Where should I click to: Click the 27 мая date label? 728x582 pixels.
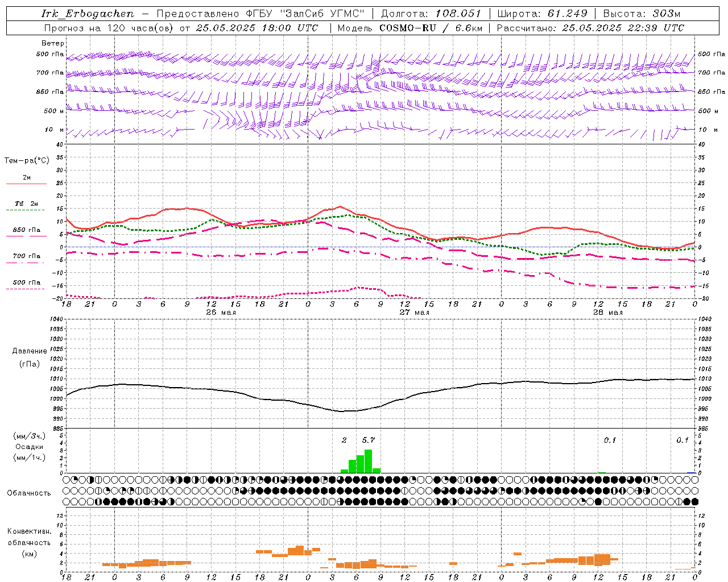[414, 313]
